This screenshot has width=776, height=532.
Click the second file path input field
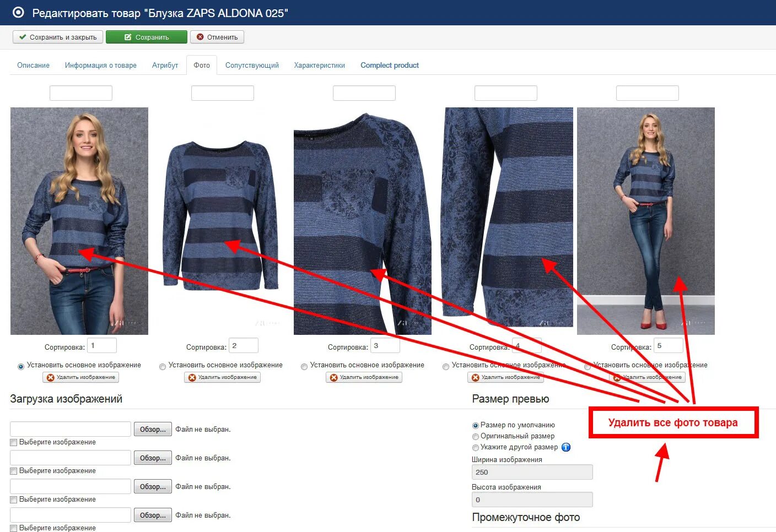71,458
